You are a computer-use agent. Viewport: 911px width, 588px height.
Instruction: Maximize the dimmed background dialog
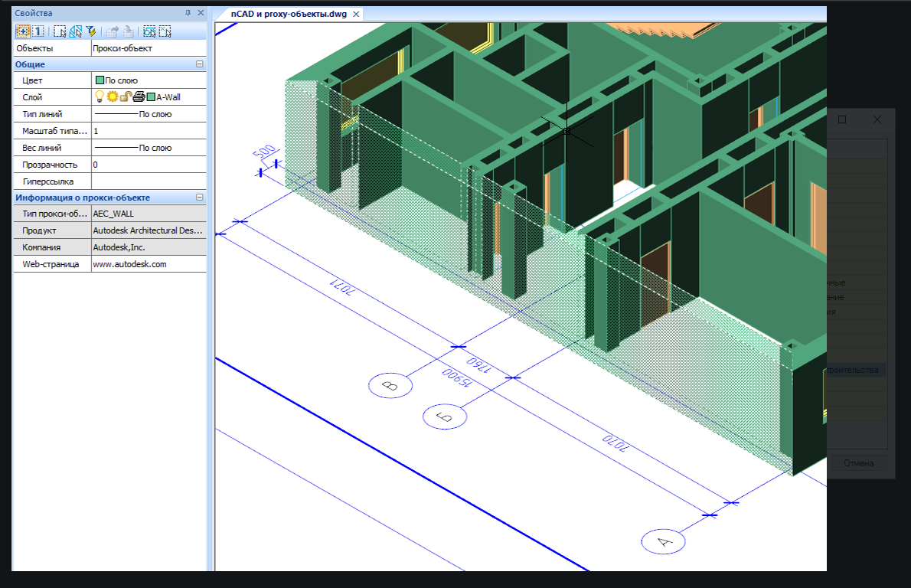click(x=842, y=119)
